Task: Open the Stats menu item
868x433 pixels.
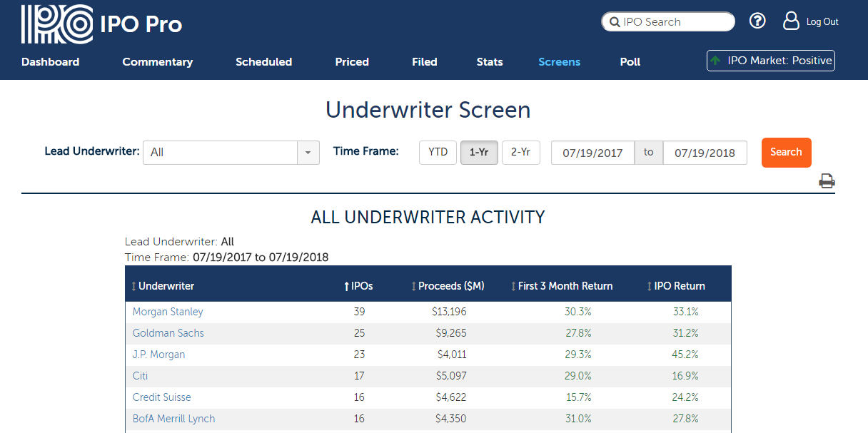Action: [x=490, y=62]
